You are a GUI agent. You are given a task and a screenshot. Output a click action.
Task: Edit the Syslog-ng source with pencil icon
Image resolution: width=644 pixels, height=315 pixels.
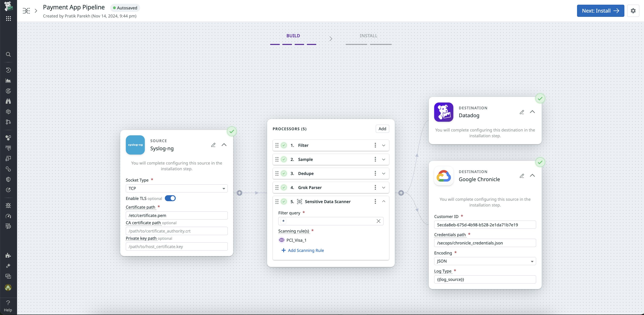tap(213, 145)
